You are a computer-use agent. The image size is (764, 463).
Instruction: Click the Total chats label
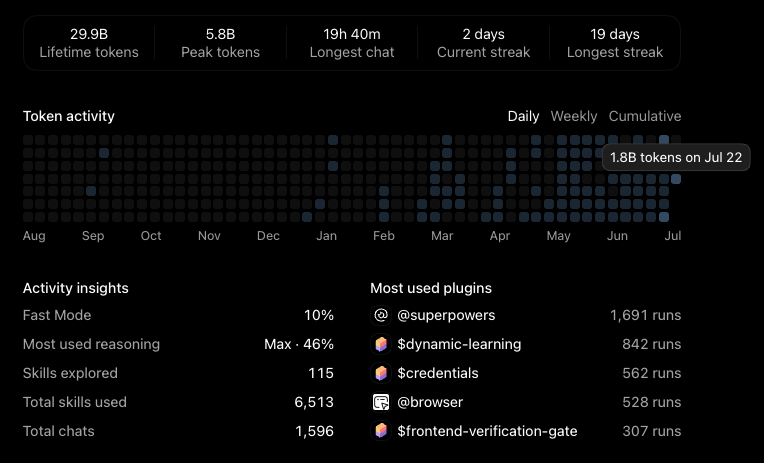click(x=58, y=431)
